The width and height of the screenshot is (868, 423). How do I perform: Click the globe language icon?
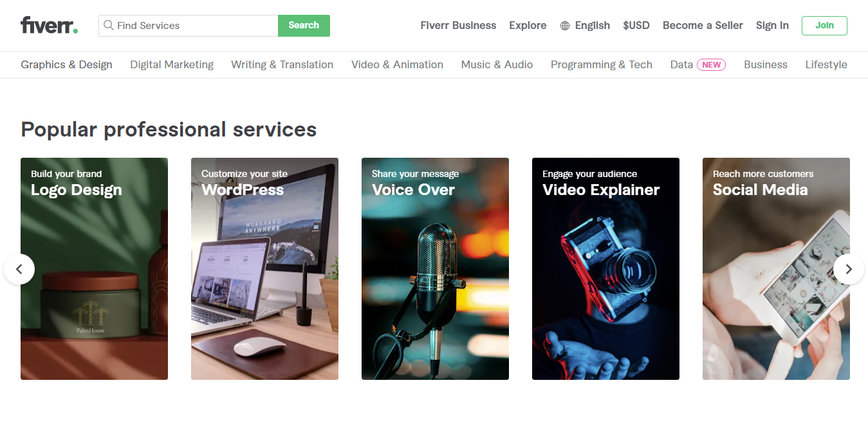(x=565, y=26)
